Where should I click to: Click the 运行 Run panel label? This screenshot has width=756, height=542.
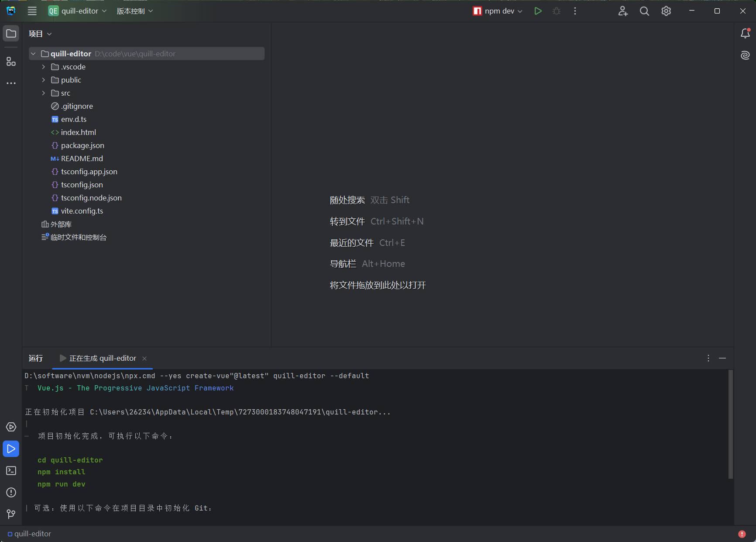(x=36, y=358)
